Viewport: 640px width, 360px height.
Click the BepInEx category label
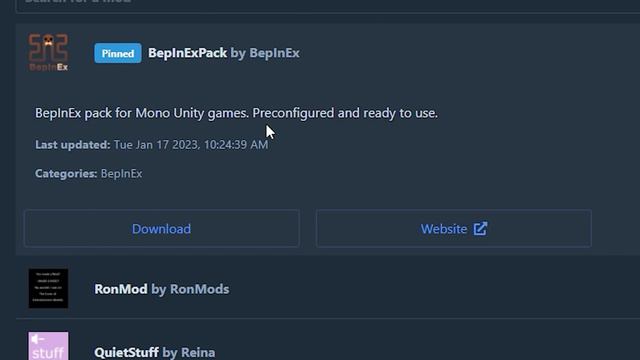[122, 173]
